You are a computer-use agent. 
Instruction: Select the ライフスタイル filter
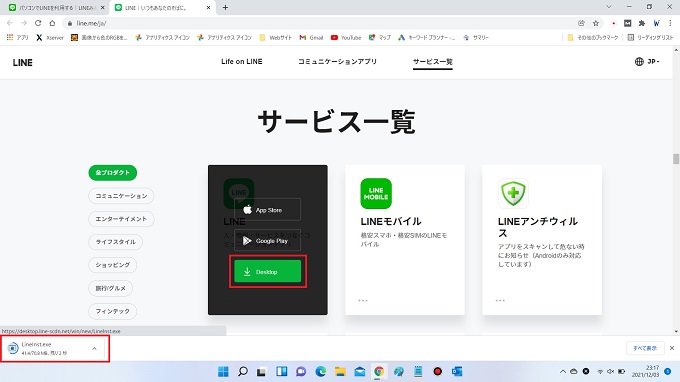click(115, 242)
